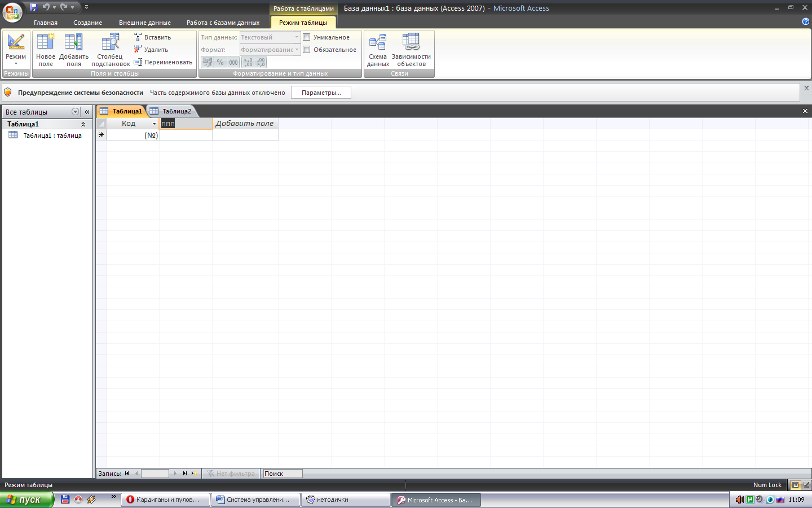812x508 pixels.
Task: Click the Режим view icon
Action: coord(16,42)
